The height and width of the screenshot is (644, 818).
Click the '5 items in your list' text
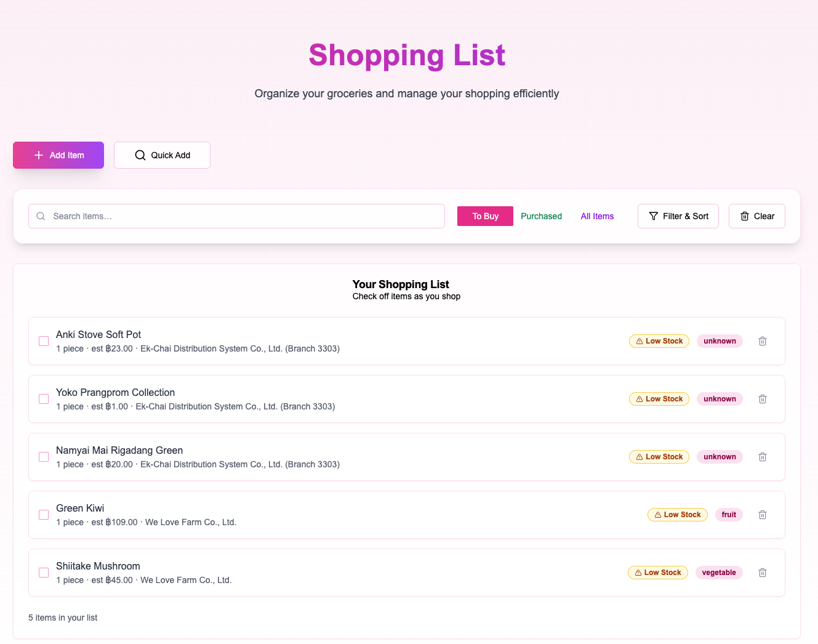tap(63, 618)
